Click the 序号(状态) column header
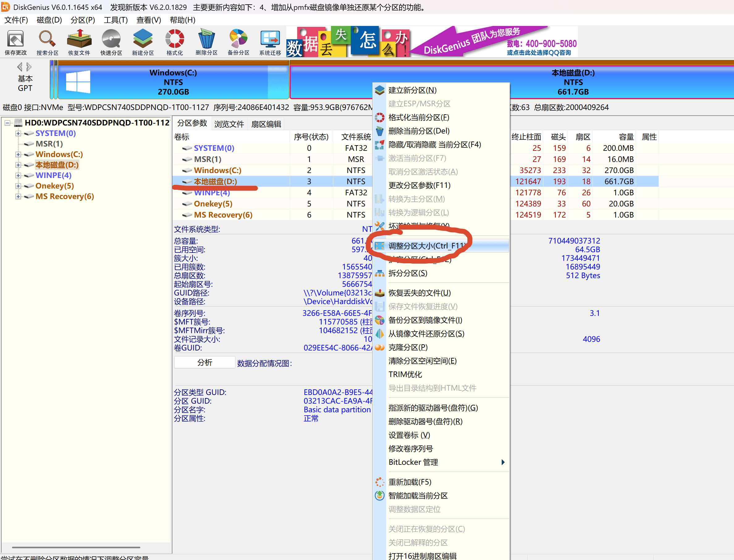 click(x=311, y=137)
